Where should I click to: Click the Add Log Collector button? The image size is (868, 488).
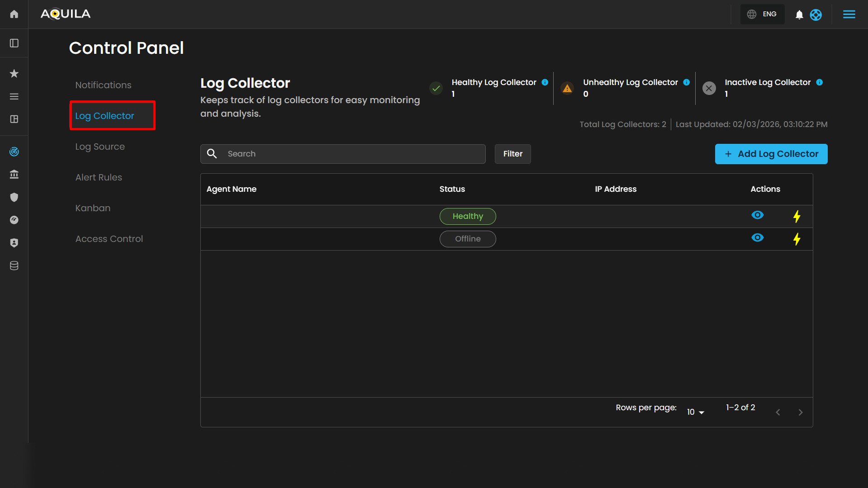point(771,154)
